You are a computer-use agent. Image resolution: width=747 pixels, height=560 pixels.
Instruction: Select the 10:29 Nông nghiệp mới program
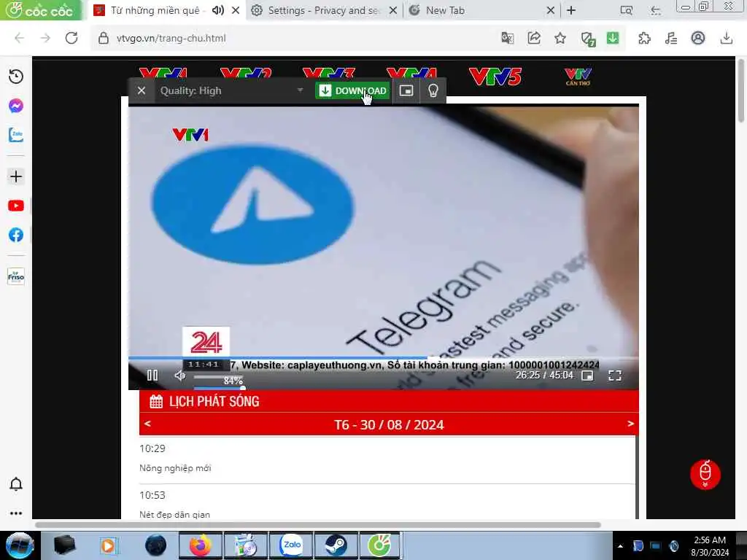click(387, 458)
